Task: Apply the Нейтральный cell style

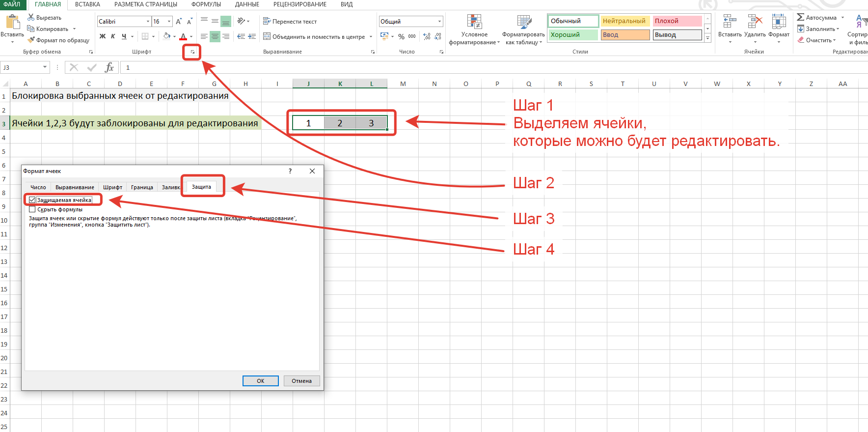Action: 625,21
